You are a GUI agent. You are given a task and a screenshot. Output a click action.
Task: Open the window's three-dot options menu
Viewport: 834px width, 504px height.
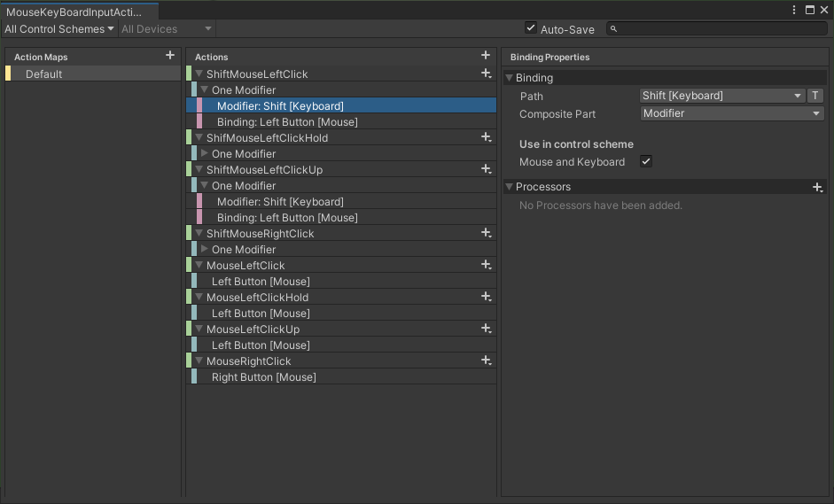coord(794,10)
